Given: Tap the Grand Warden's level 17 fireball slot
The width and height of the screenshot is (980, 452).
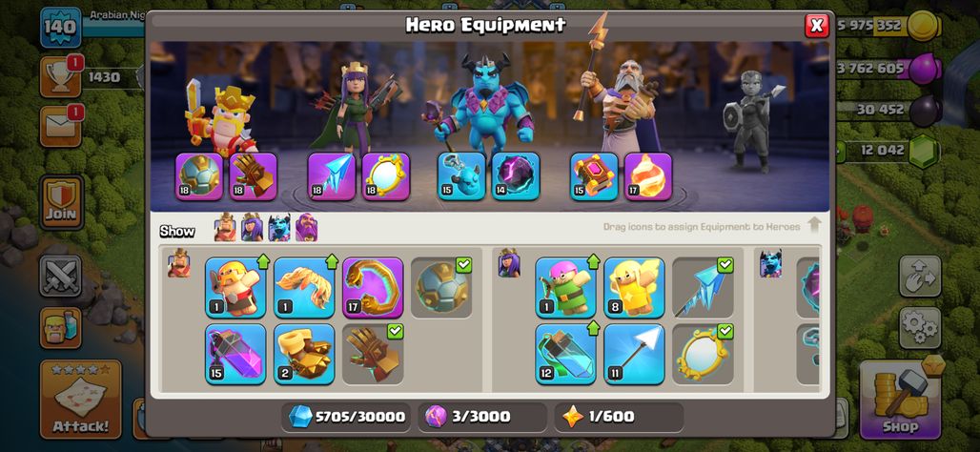Looking at the screenshot, I should [x=648, y=176].
